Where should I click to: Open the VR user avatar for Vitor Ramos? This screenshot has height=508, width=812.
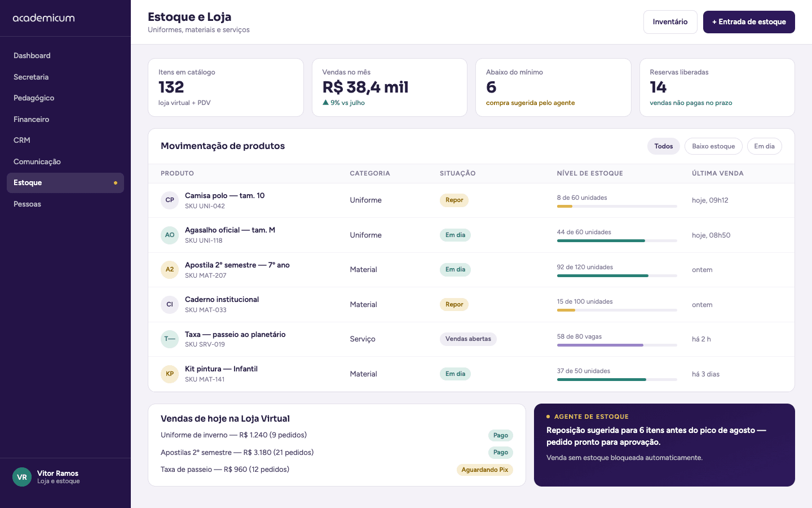point(22,477)
